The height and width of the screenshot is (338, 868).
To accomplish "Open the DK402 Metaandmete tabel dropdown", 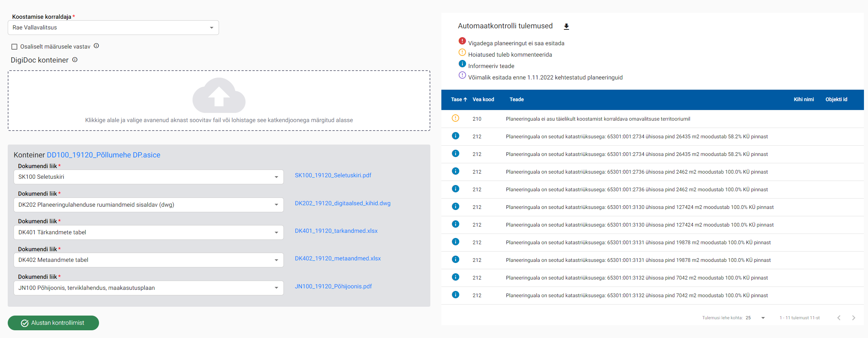I will (x=149, y=260).
